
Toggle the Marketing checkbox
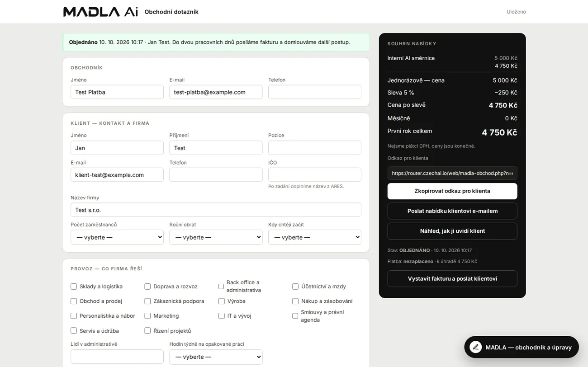click(x=147, y=316)
